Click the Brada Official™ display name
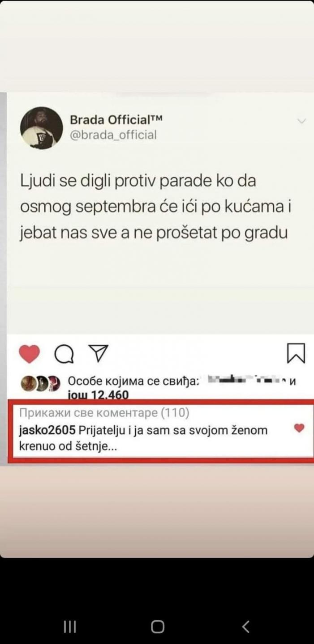Image resolution: width=314 pixels, height=644 pixels. click(116, 119)
